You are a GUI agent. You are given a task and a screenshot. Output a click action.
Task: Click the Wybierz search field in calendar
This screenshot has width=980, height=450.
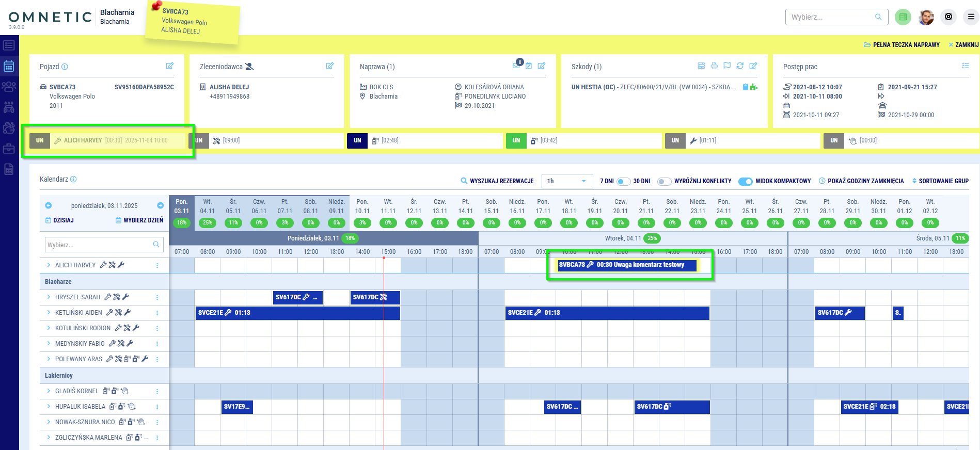[98, 245]
